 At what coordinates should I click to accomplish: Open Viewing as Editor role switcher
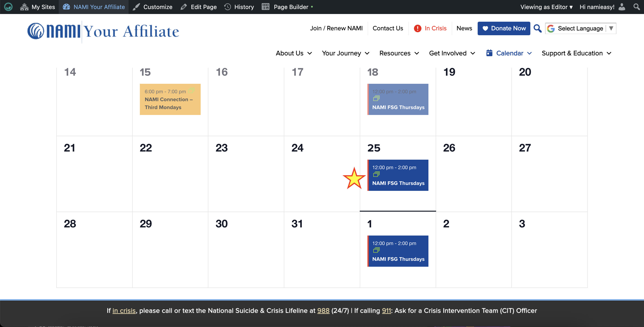[x=546, y=7]
